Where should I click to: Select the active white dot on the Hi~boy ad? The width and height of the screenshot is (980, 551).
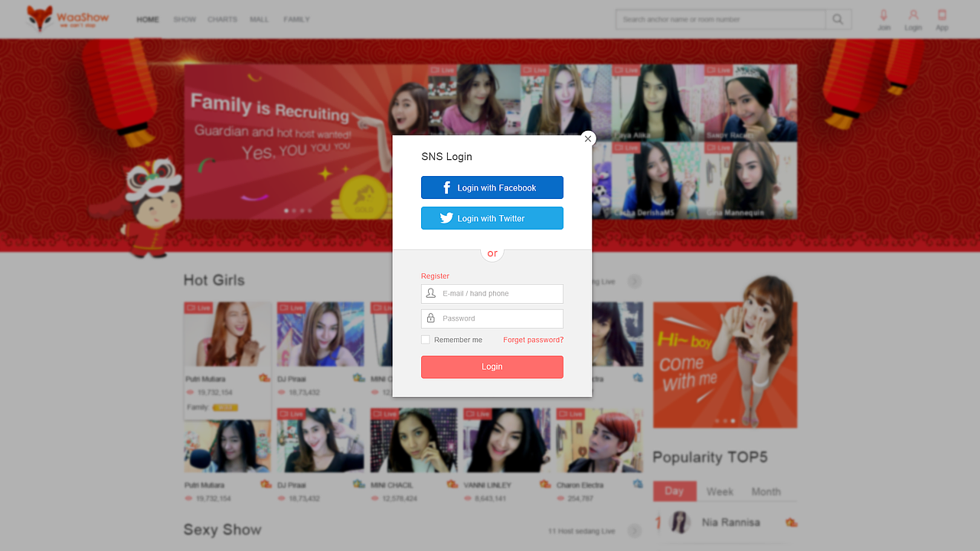click(x=733, y=421)
